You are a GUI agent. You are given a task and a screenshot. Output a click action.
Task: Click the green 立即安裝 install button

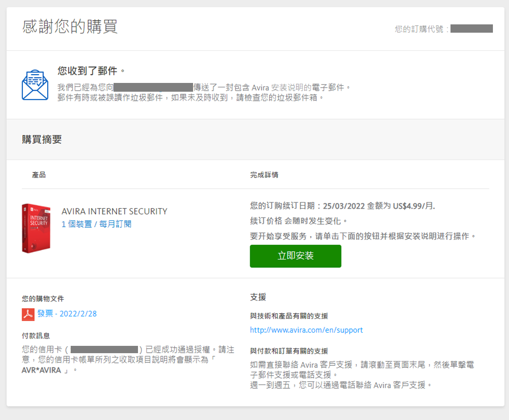[295, 256]
